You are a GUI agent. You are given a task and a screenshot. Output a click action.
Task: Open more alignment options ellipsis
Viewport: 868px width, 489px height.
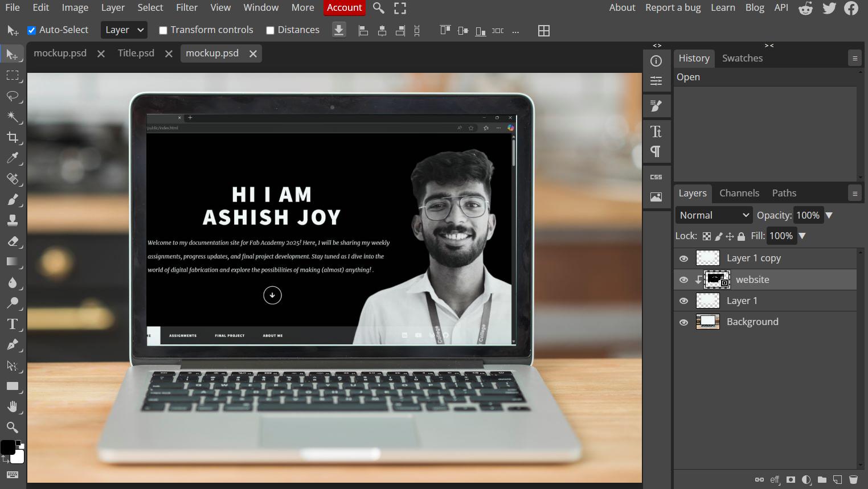pyautogui.click(x=515, y=31)
